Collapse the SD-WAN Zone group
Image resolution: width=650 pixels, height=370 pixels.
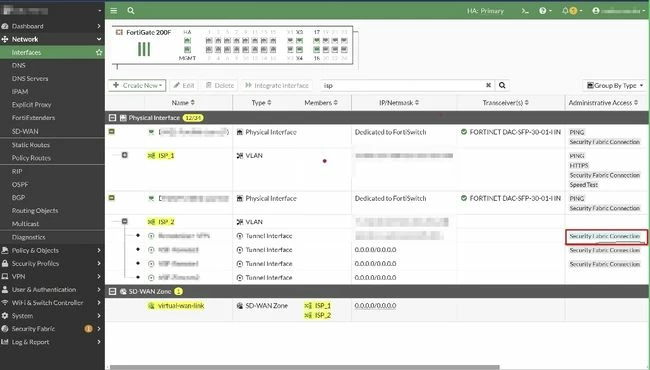click(112, 292)
